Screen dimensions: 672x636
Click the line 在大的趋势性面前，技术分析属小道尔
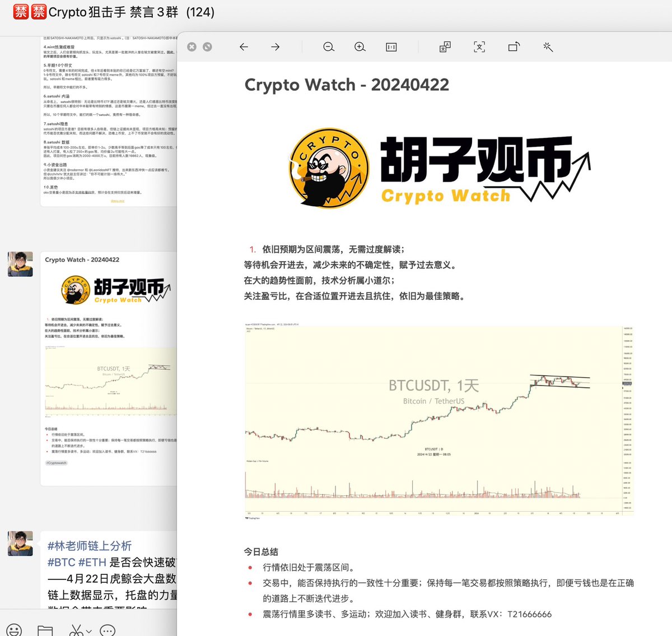pos(319,280)
